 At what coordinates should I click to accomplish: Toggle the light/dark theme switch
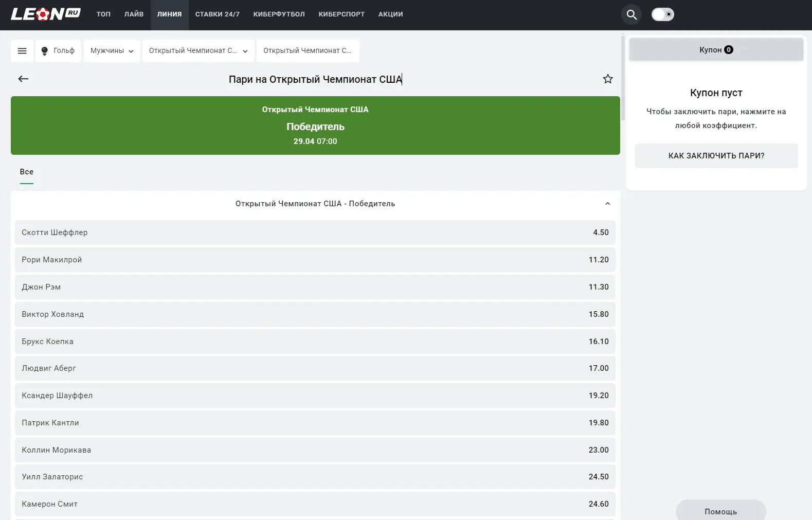(662, 14)
